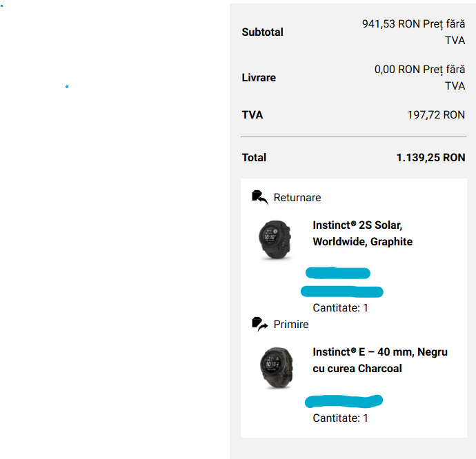
Task: Click Cantitate: 1 under the Instinct E watch
Action: [x=340, y=418]
